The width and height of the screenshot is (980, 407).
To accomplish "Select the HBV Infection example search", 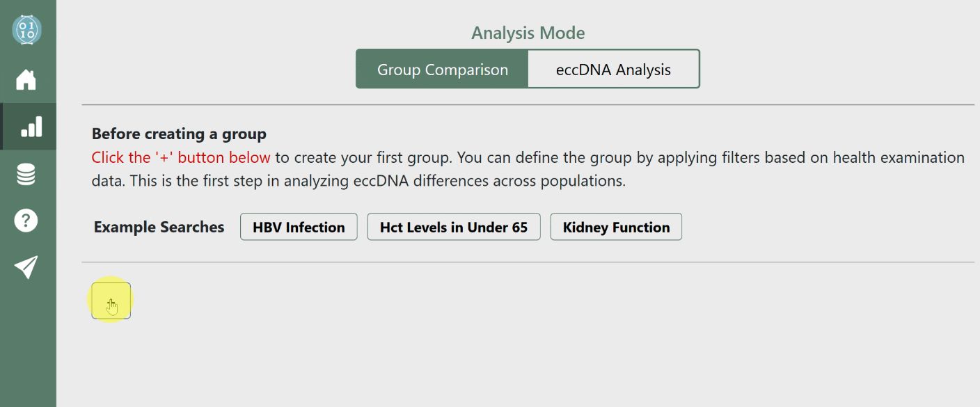I will click(x=299, y=228).
